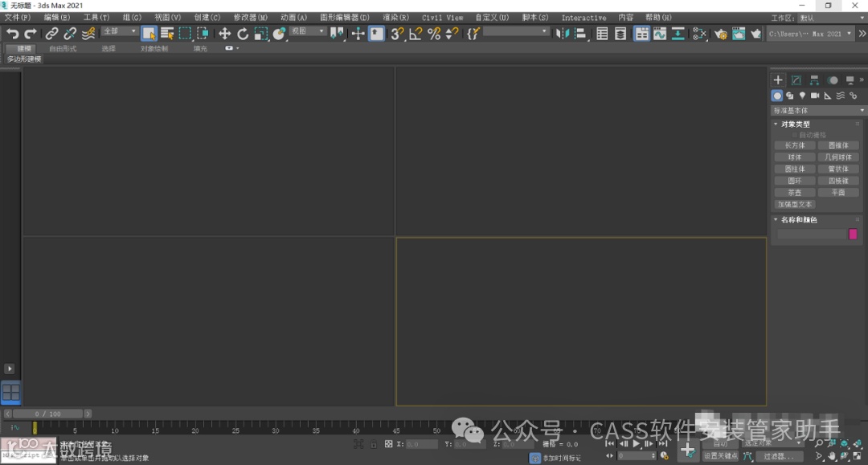This screenshot has height=465, width=868.
Task: Open the 编辑(E) menu
Action: tap(57, 18)
